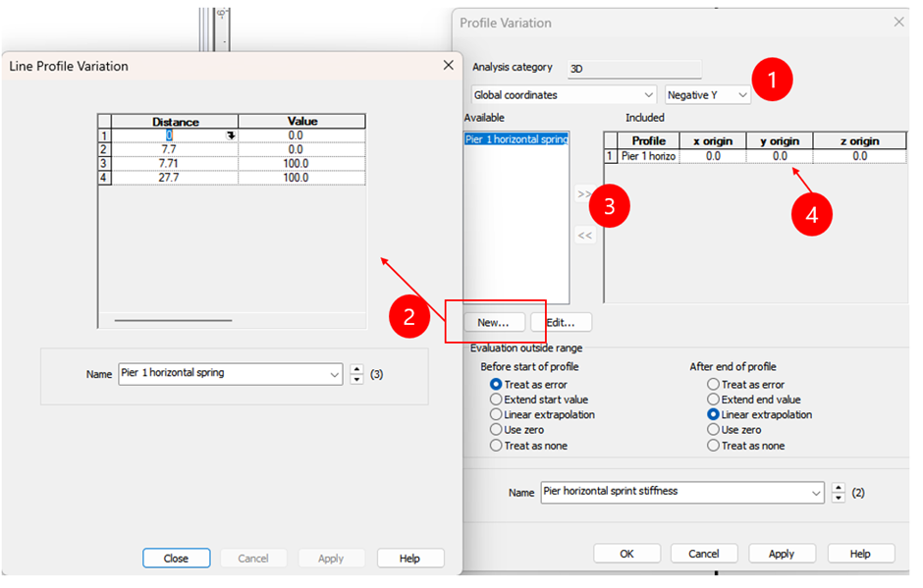Select 'Extend start value' before start of profile
The height and width of the screenshot is (588, 923).
(497, 400)
